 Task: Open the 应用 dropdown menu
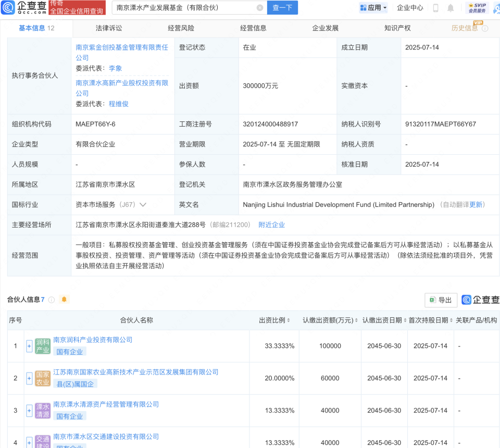(x=373, y=8)
